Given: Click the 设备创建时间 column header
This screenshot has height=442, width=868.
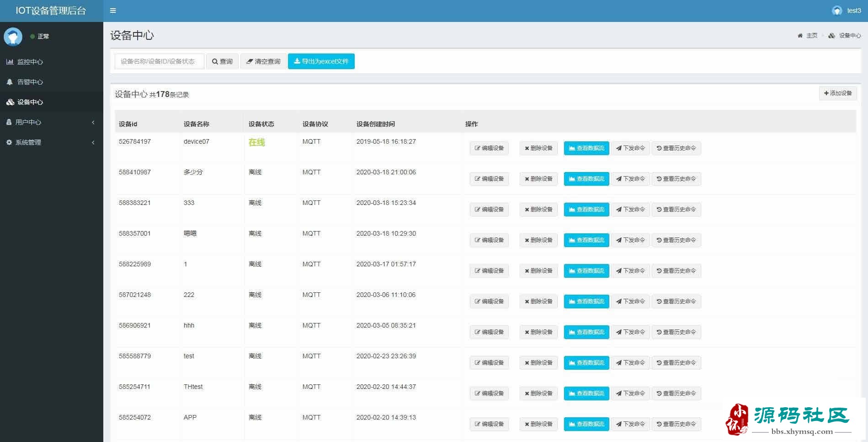Looking at the screenshot, I should 376,124.
